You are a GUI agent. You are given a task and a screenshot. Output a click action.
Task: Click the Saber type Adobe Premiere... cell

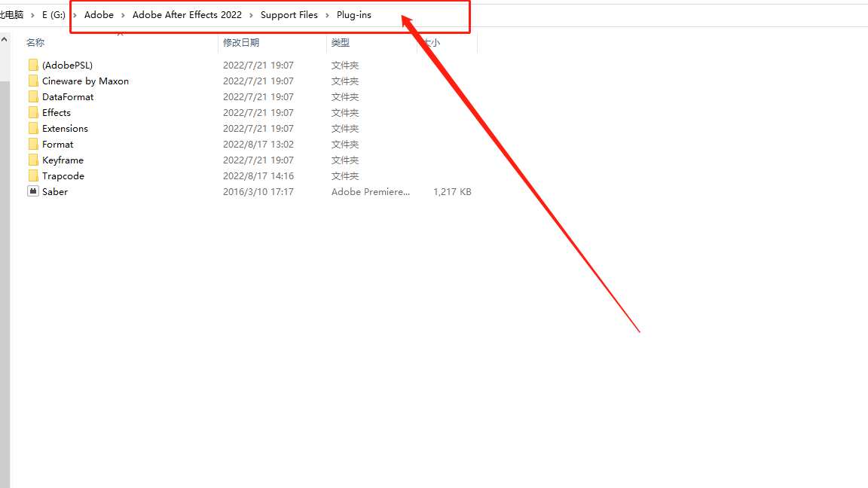pyautogui.click(x=371, y=192)
